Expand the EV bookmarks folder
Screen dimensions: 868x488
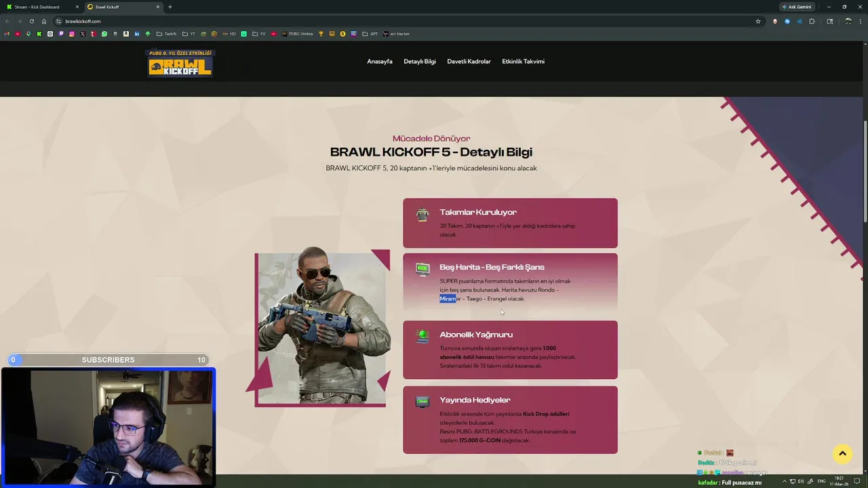[259, 34]
